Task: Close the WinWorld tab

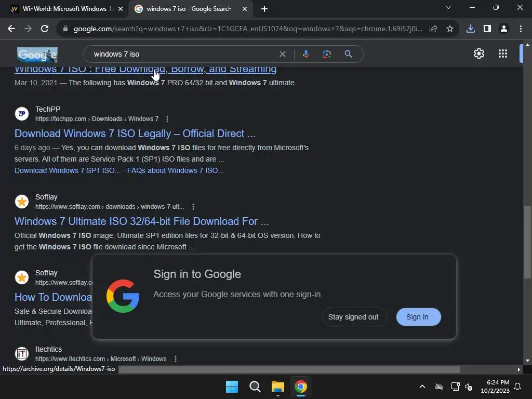Action: [x=120, y=9]
